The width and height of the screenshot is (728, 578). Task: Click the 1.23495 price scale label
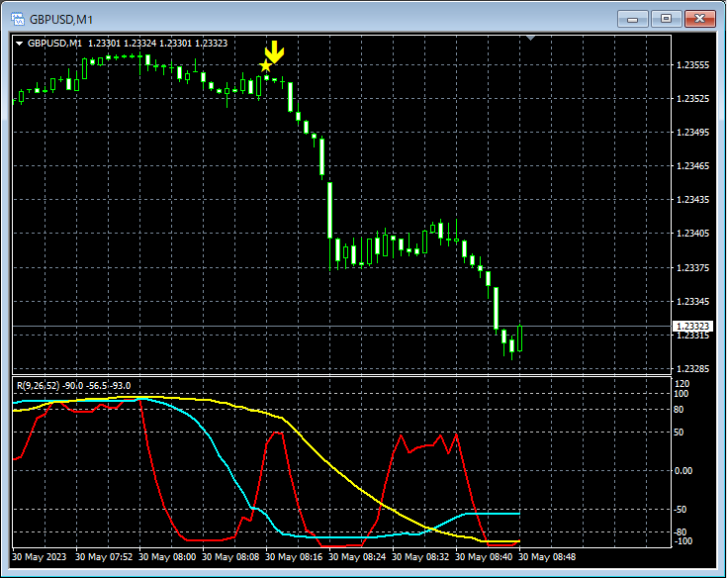click(692, 133)
